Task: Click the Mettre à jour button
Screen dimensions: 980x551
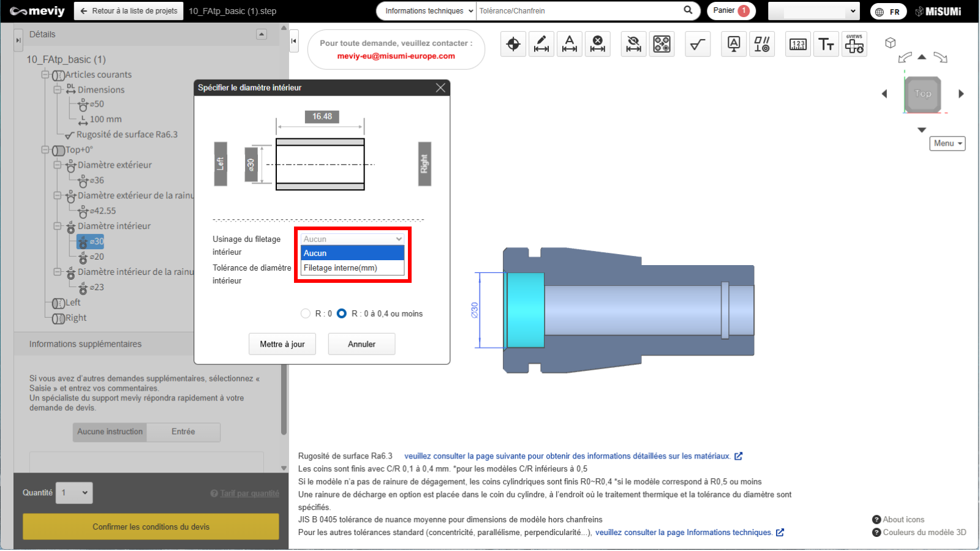Action: pos(282,344)
